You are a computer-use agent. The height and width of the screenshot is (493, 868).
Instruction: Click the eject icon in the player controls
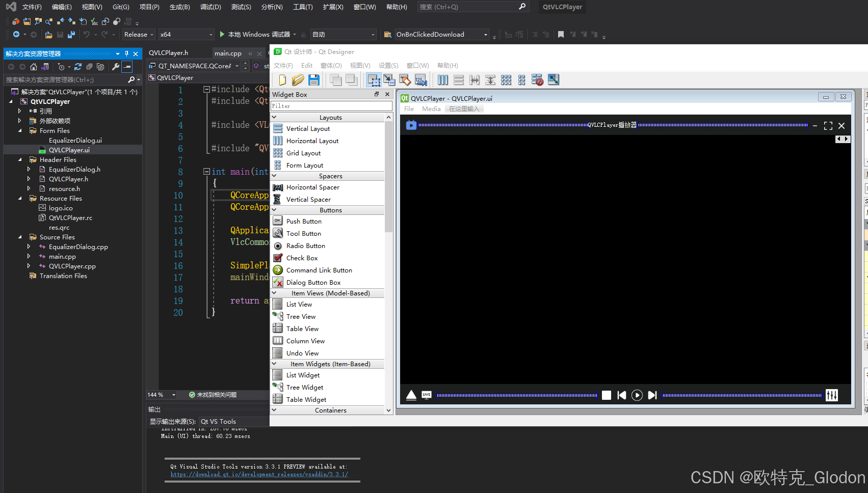pos(411,395)
